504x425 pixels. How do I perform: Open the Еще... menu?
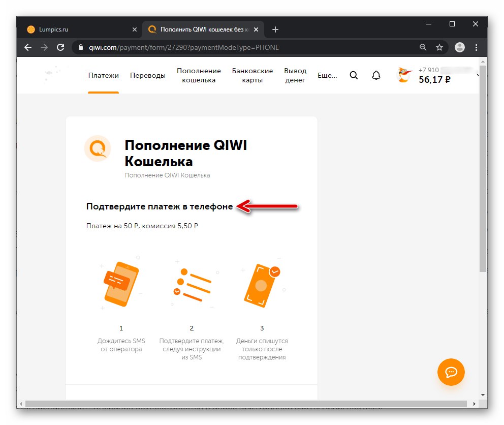pos(327,75)
